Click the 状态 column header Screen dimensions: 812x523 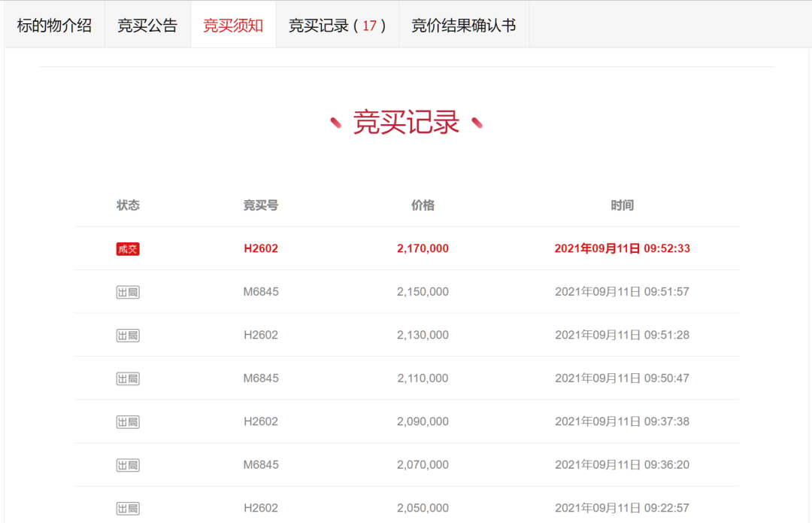[128, 205]
